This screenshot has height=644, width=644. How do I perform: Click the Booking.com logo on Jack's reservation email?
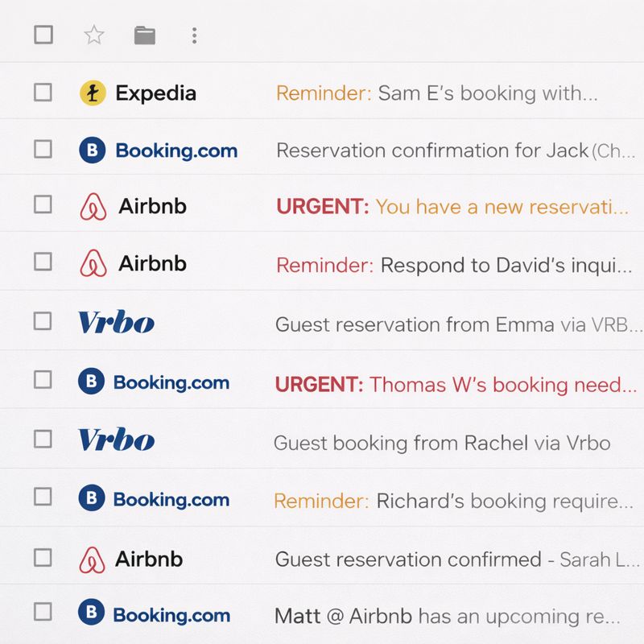pyautogui.click(x=92, y=151)
